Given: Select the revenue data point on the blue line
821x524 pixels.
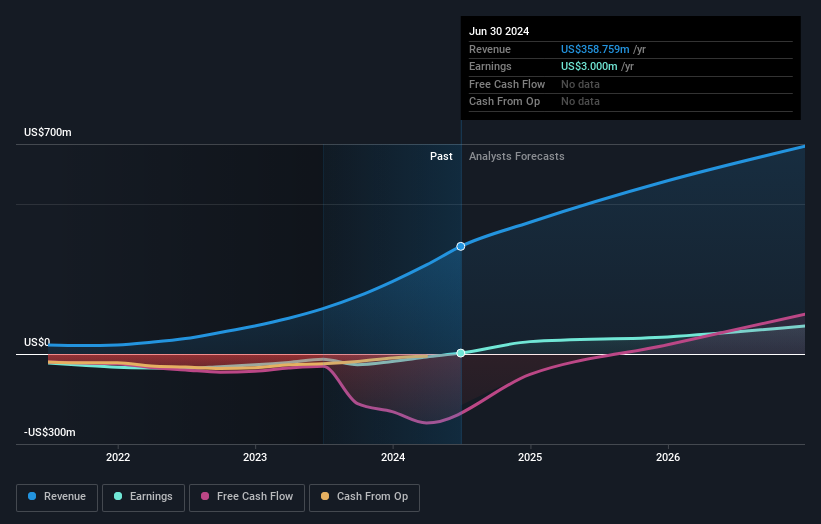Looking at the screenshot, I should tap(461, 247).
